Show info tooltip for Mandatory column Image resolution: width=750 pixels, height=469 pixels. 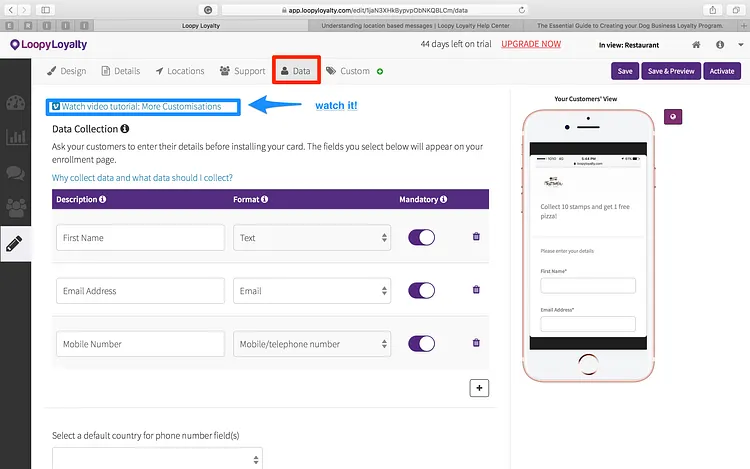[443, 199]
